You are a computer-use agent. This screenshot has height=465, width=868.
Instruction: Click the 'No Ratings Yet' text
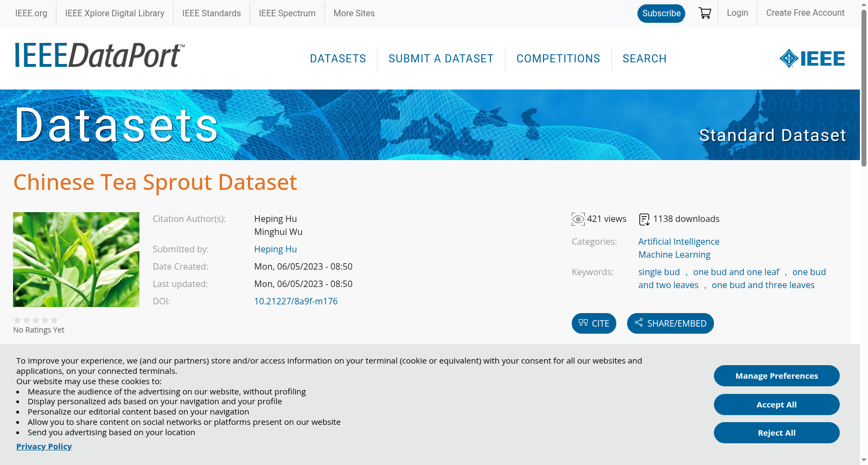39,330
